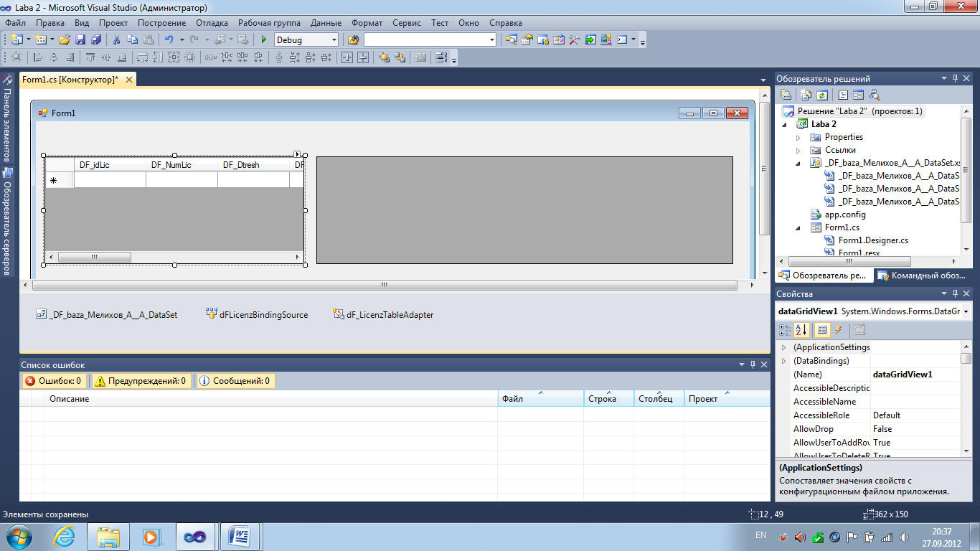Click the (Name) property value field
980x551 pixels.
click(x=915, y=375)
